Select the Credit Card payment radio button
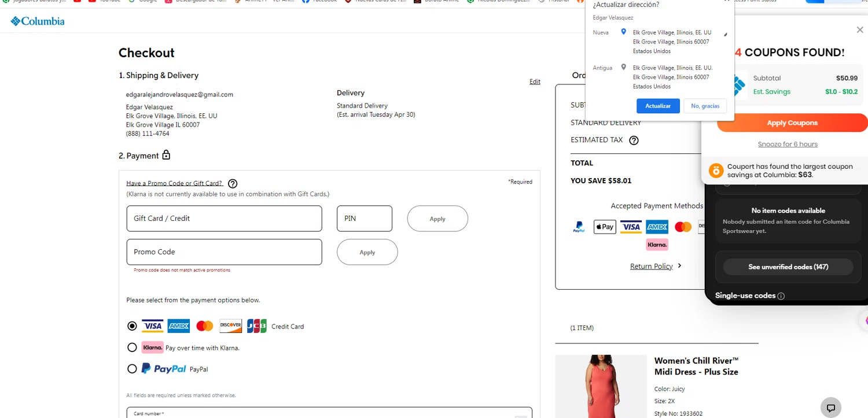The height and width of the screenshot is (418, 868). tap(132, 326)
